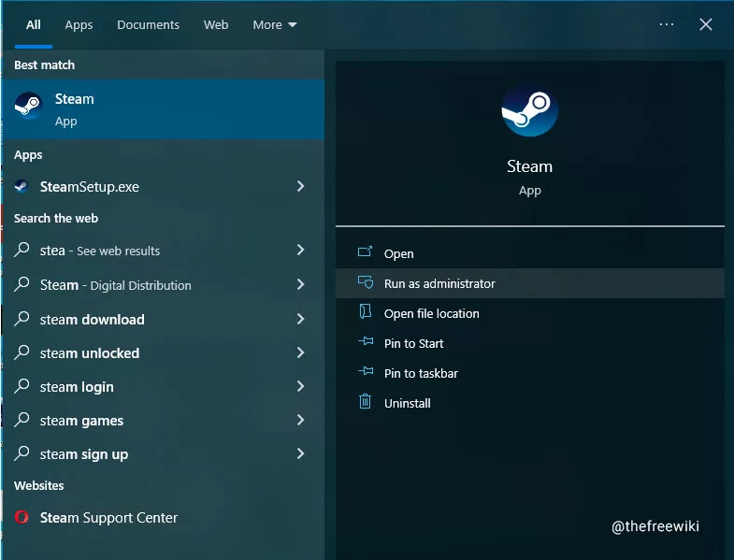Switch to the Apps tab
Screen dimensions: 734x560
coord(79,25)
